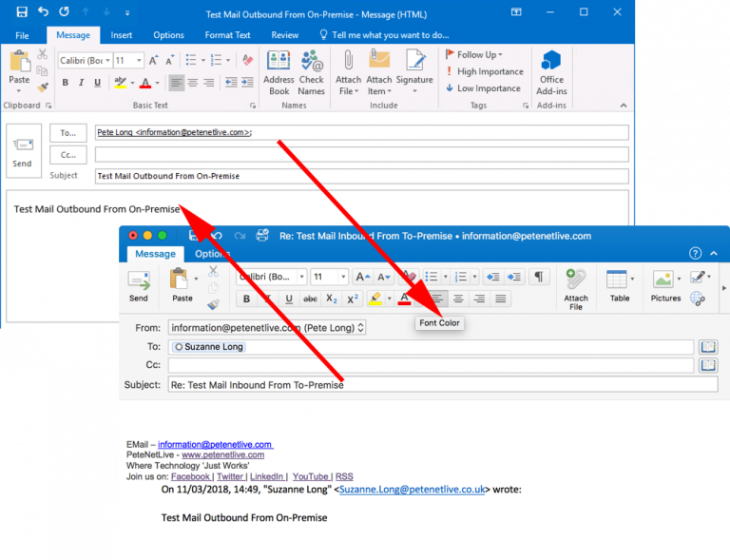Toggle Italic in Windows Outlook Basic Text
730x560 pixels.
(x=82, y=83)
